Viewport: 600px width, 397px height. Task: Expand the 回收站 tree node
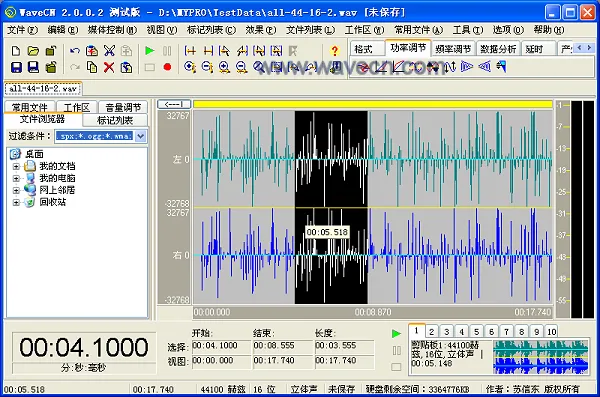[16, 202]
